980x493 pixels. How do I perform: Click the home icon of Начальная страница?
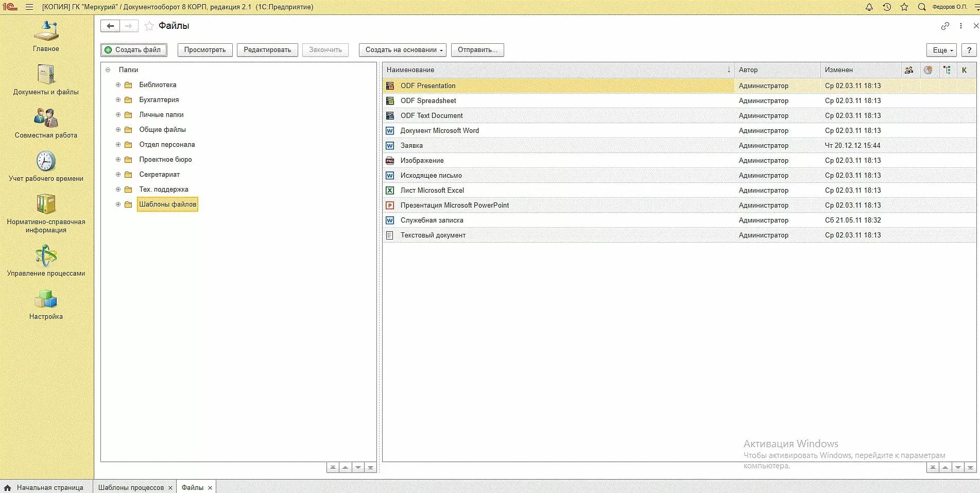7,487
